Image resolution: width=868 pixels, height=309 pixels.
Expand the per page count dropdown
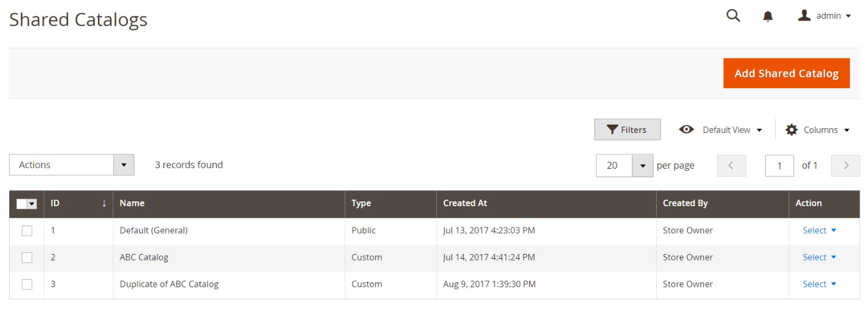[x=642, y=165]
